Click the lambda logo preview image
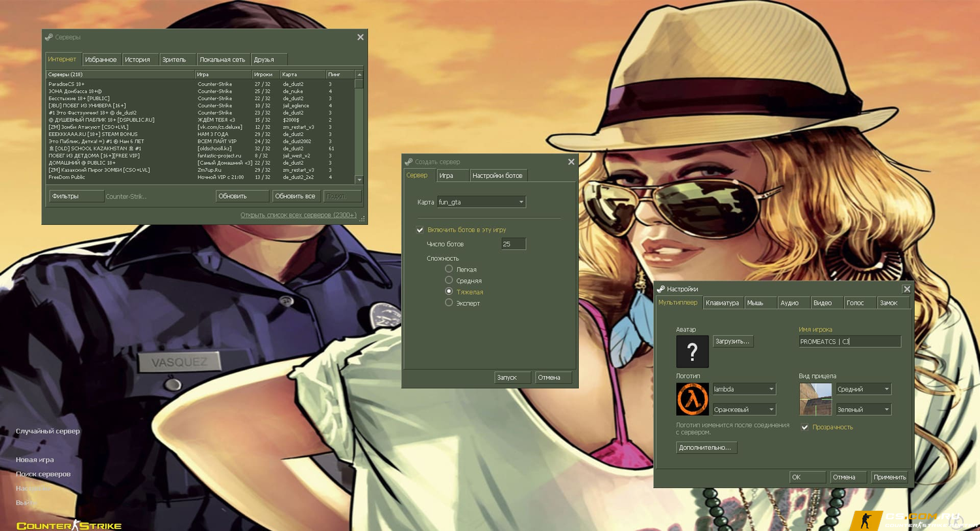The image size is (980, 531). click(693, 399)
